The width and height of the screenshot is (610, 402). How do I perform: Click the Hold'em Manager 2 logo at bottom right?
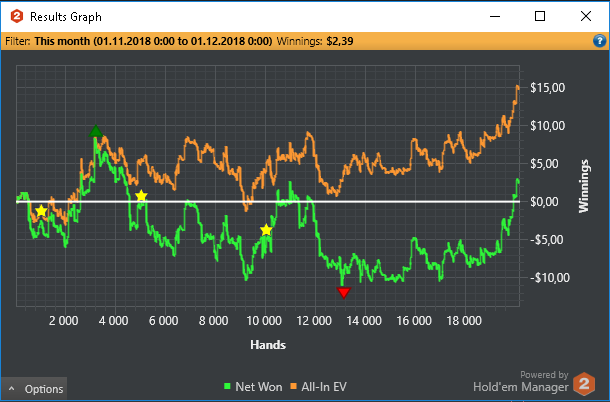pos(584,383)
